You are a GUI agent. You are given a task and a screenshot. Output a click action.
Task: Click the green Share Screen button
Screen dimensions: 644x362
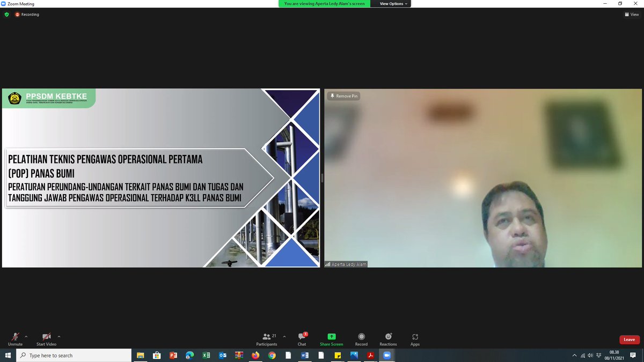pos(331,339)
